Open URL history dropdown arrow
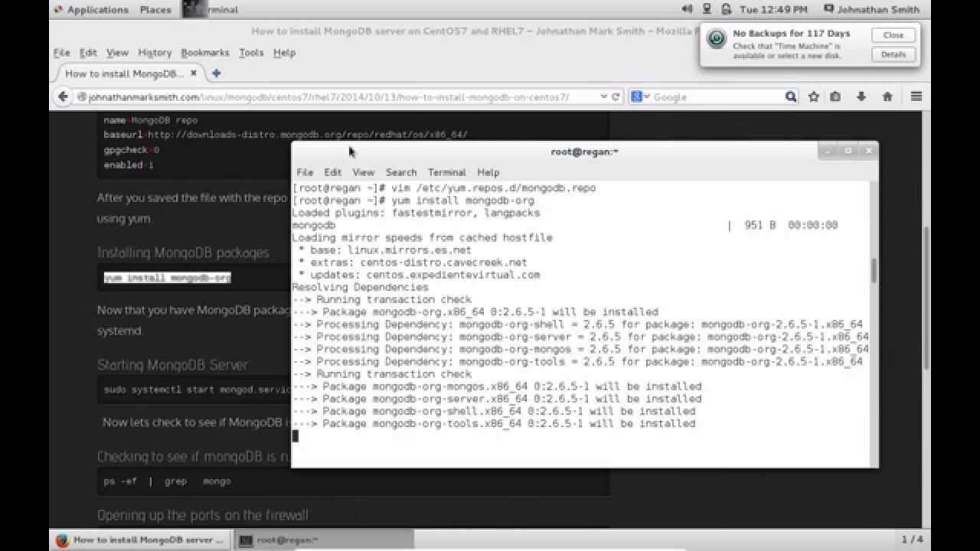Image resolution: width=980 pixels, height=551 pixels. [x=604, y=97]
